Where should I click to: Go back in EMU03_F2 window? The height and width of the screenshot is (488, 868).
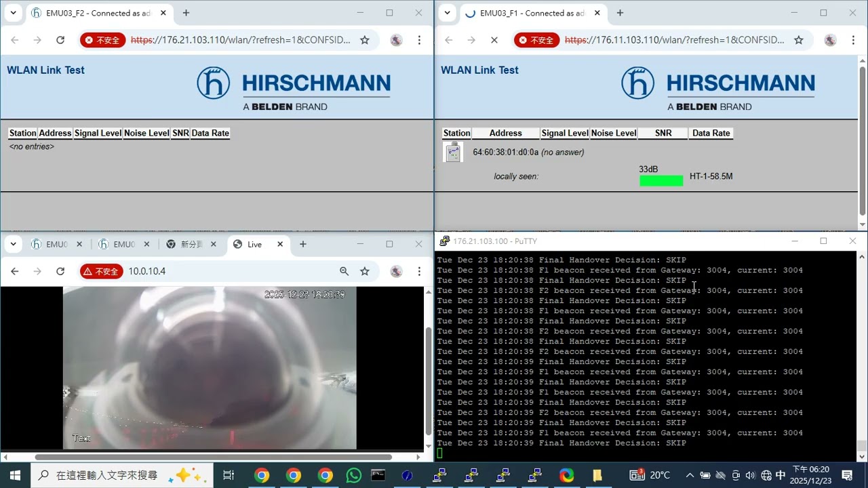tap(15, 40)
